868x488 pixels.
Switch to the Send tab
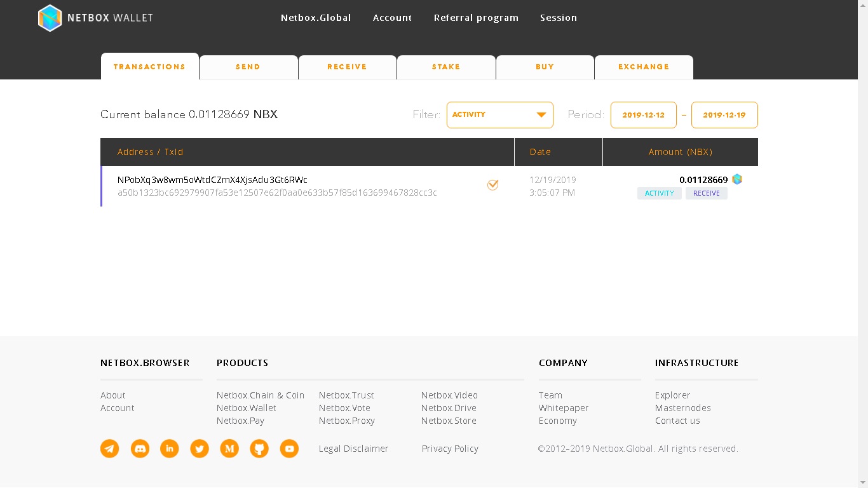pyautogui.click(x=248, y=67)
